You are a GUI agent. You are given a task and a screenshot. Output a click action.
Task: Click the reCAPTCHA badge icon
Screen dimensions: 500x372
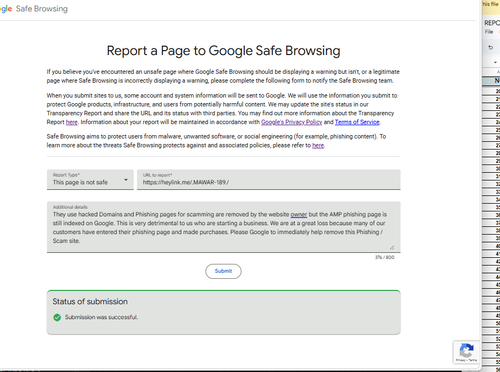pyautogui.click(x=466, y=350)
